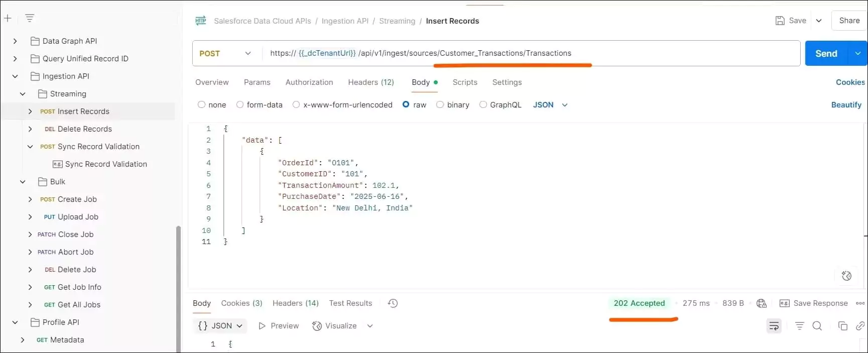Expand the Data Graph API folder
Screen dimensions: 868x353
(x=15, y=41)
